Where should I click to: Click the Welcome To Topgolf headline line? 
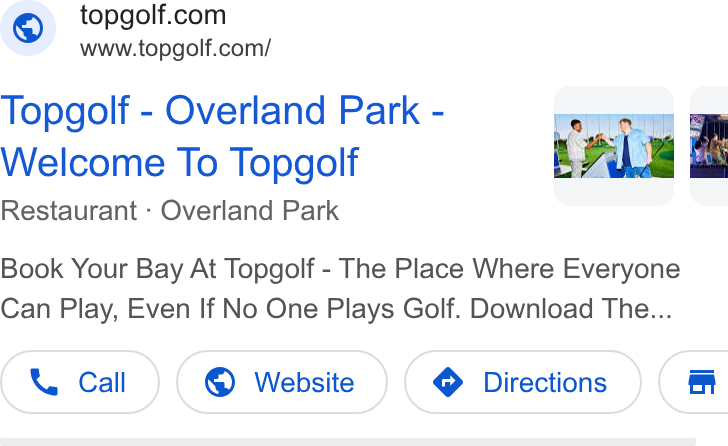[x=180, y=162]
